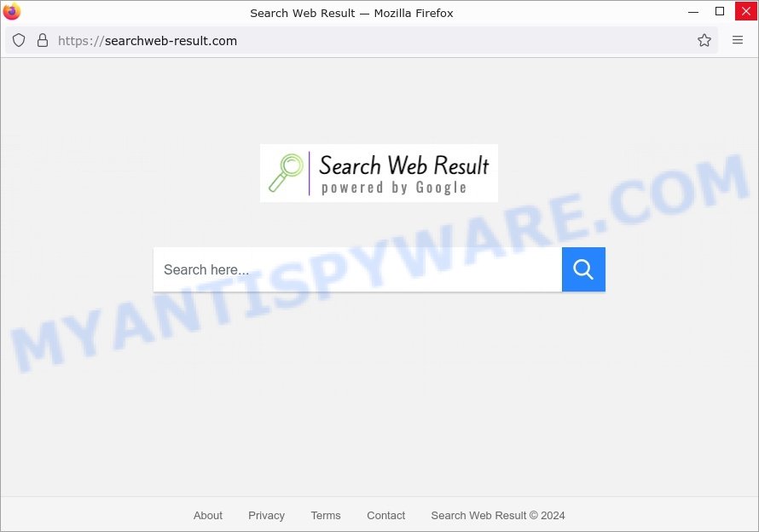The width and height of the screenshot is (759, 532).
Task: Open the Contact footer link
Action: [385, 516]
